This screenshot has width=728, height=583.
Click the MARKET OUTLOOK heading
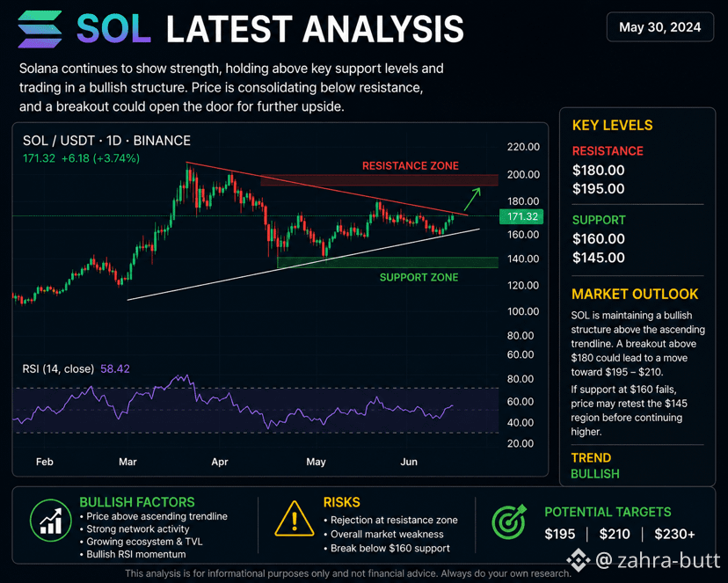tap(635, 295)
